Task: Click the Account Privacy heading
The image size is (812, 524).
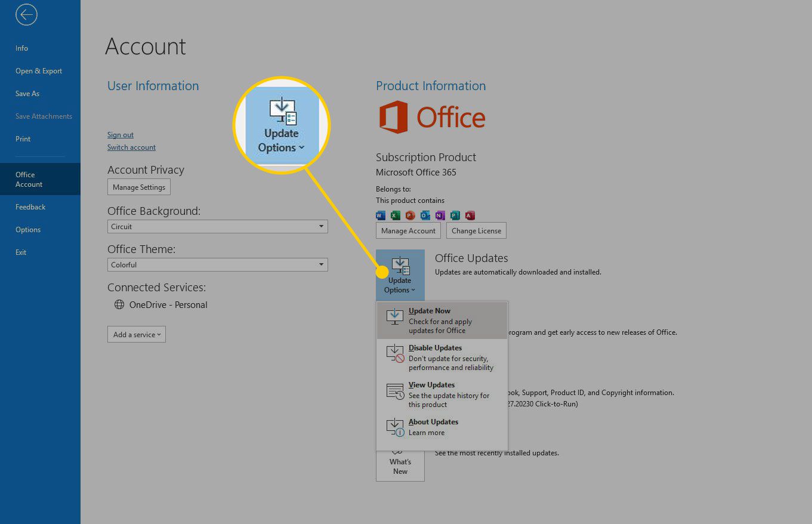Action: point(146,170)
